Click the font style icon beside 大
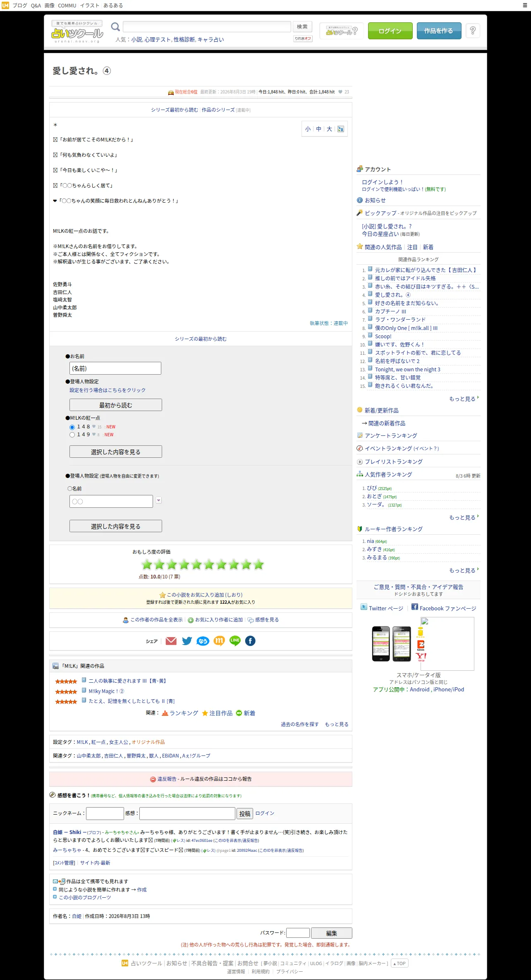Viewport: 531px width, 980px height. (340, 129)
